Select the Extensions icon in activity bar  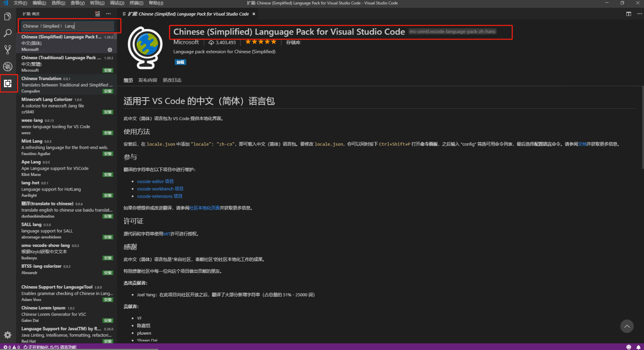(7, 83)
